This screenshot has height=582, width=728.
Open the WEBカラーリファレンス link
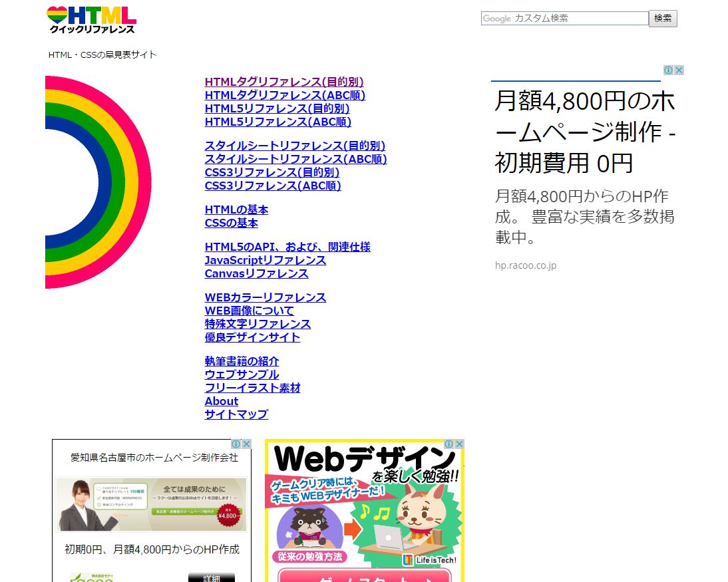(x=265, y=297)
